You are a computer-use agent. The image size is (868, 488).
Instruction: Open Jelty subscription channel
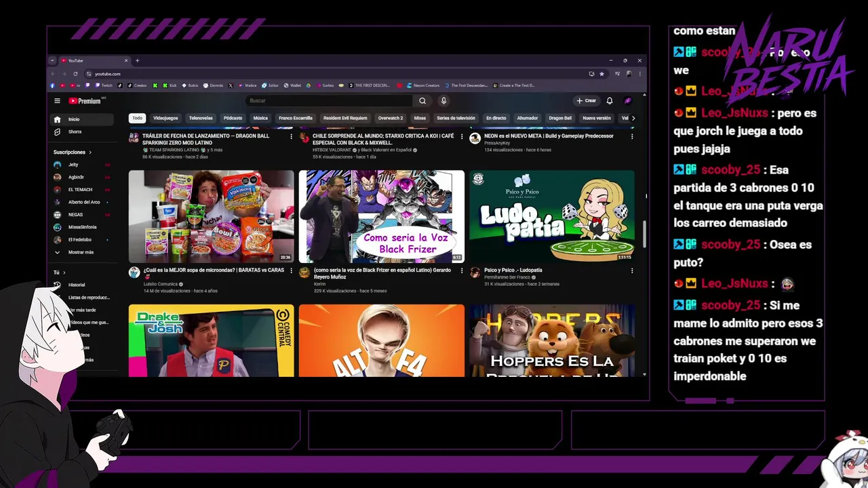click(x=83, y=165)
